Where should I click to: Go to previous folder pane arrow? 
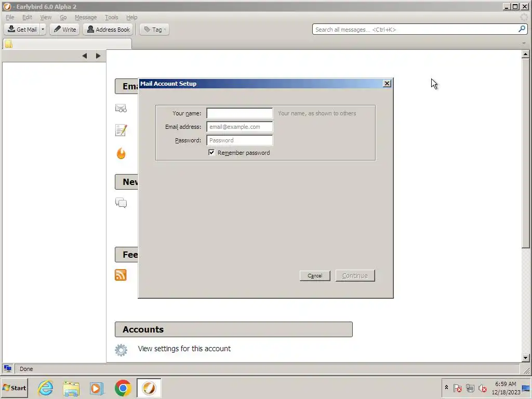point(85,56)
